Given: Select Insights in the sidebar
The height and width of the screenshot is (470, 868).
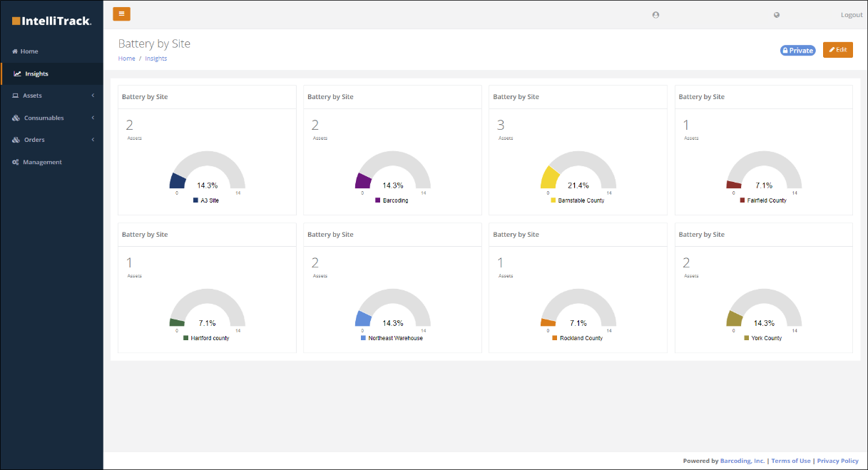Looking at the screenshot, I should (x=51, y=73).
